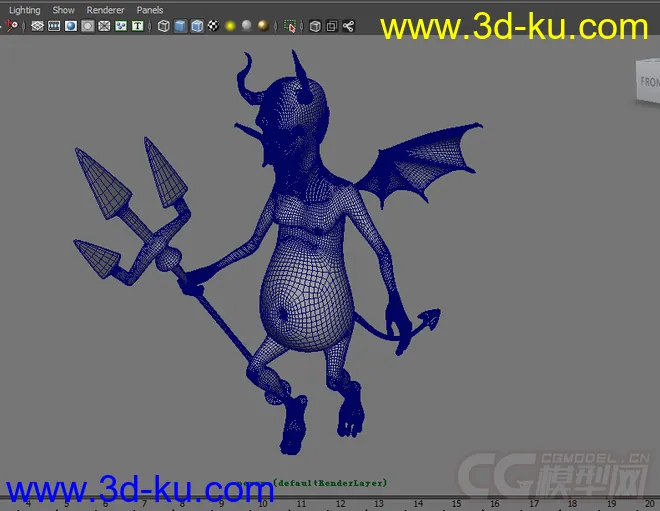Click isolate select icon
The height and width of the screenshot is (511, 660).
[x=290, y=26]
